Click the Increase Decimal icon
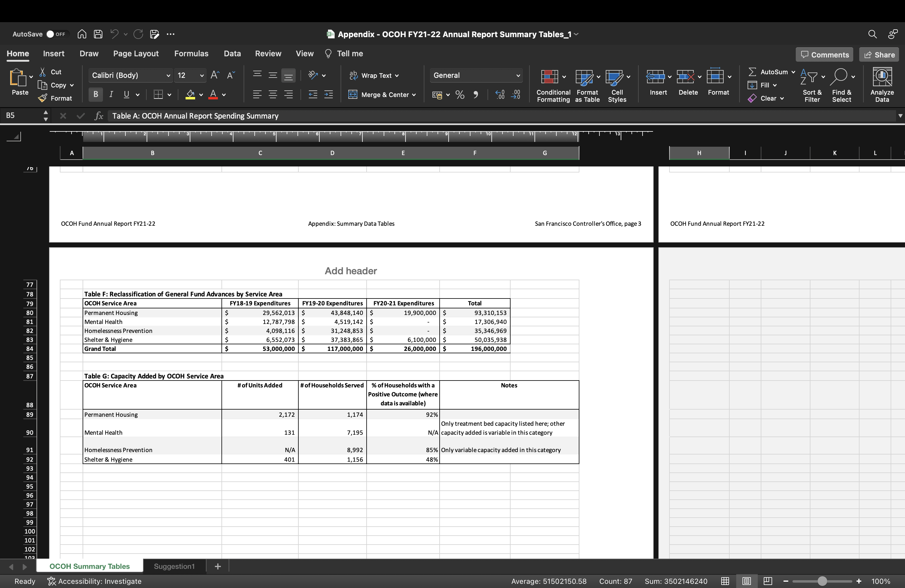 (499, 95)
